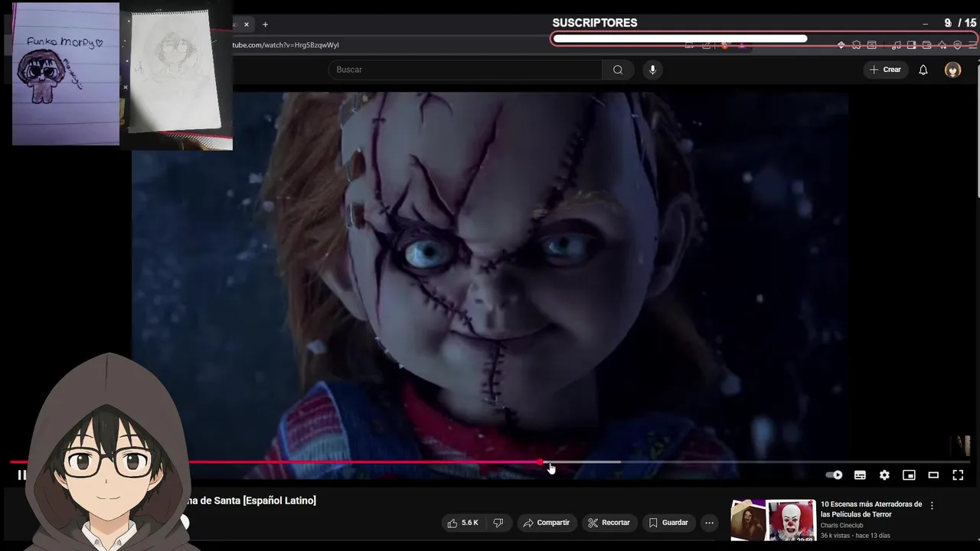Enter fullscreen mode
The height and width of the screenshot is (551, 980).
(958, 475)
